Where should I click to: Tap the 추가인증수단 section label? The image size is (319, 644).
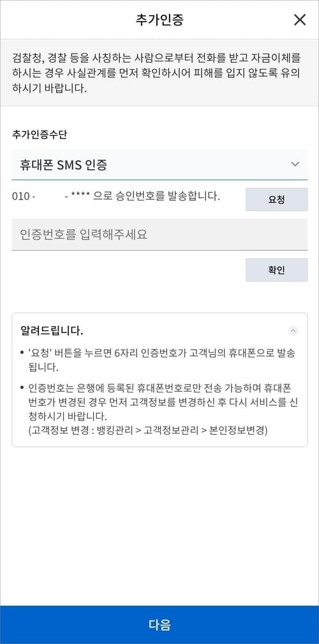tap(40, 135)
